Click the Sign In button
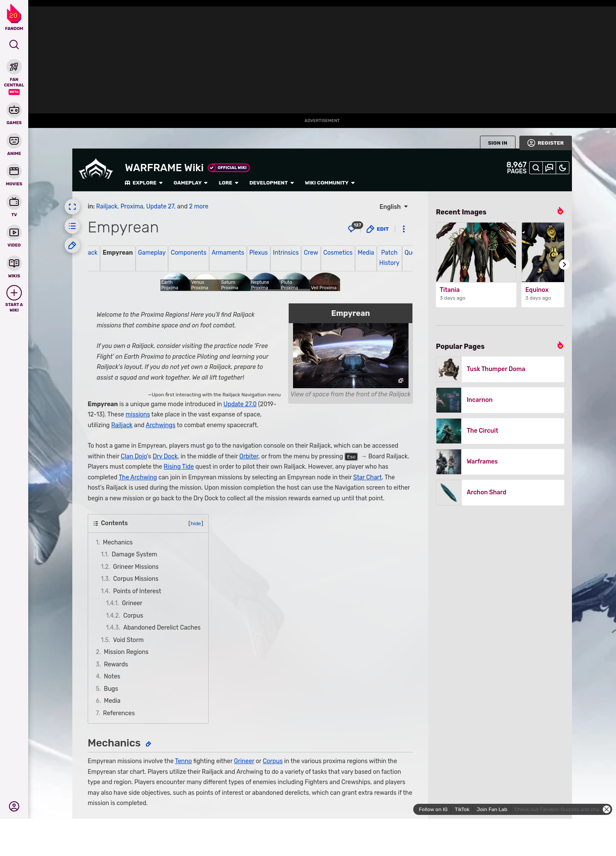 (497, 143)
